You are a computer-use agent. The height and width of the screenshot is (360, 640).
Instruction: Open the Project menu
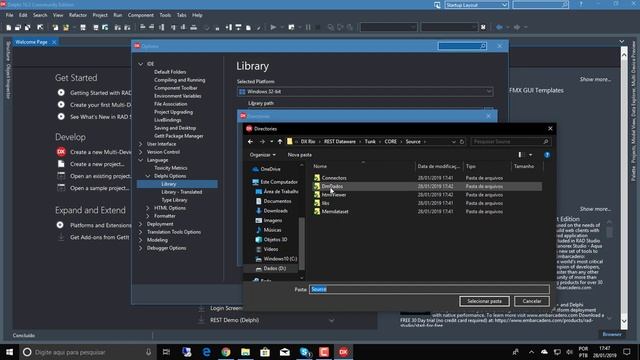[100, 15]
